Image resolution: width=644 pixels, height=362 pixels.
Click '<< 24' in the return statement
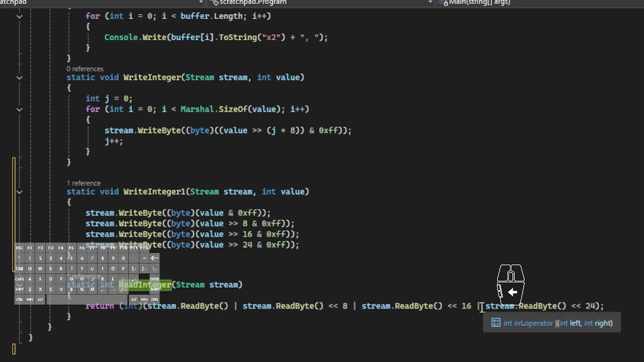click(x=583, y=306)
